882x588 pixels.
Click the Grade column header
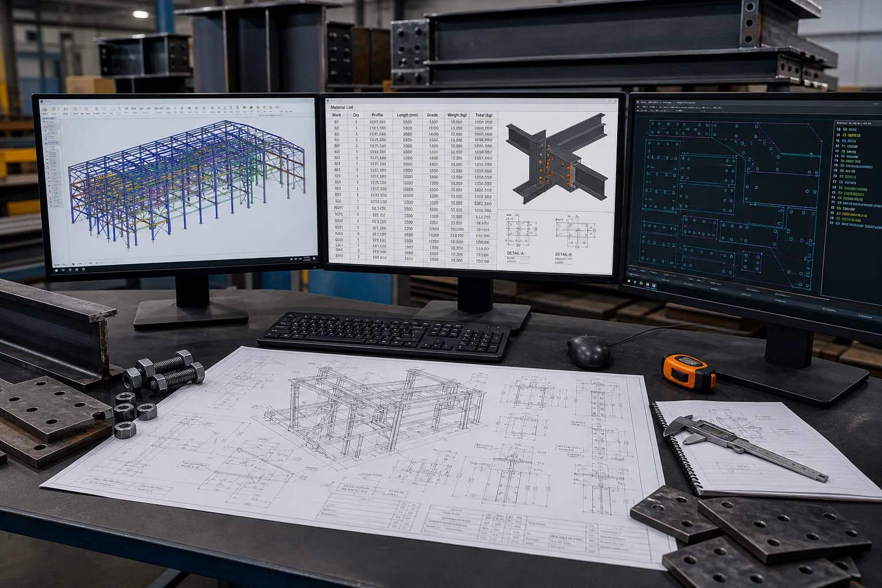[432, 115]
